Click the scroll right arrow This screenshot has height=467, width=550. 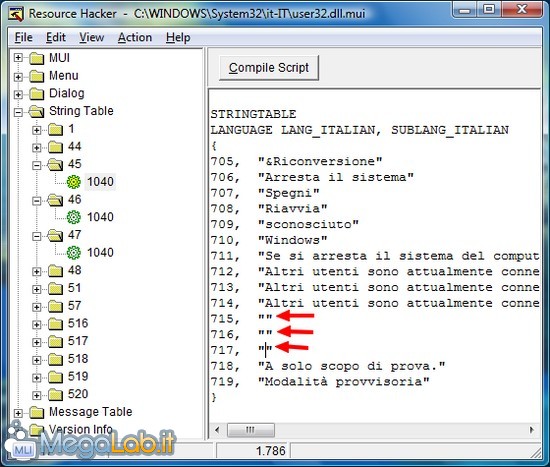click(532, 430)
